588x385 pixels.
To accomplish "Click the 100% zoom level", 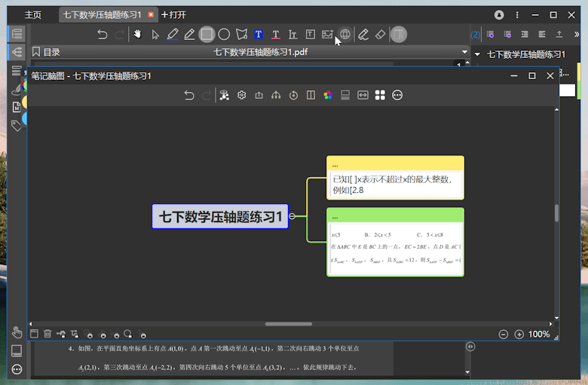I will (x=539, y=335).
